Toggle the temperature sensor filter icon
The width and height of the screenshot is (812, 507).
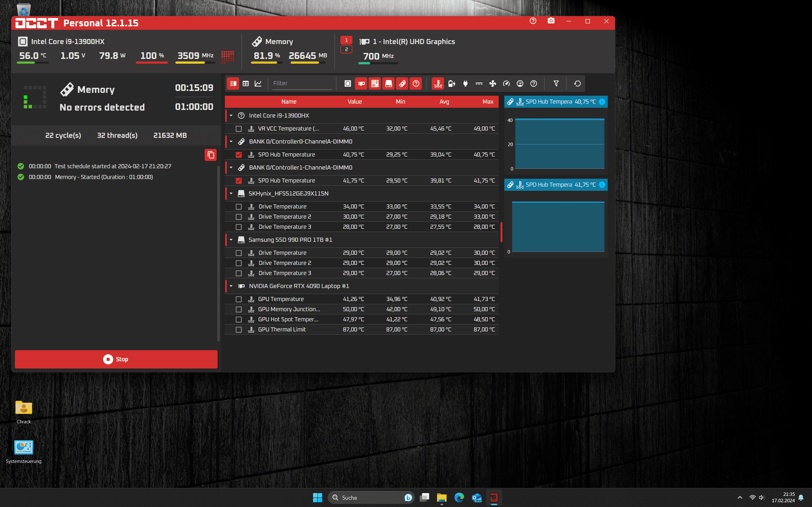pos(438,83)
